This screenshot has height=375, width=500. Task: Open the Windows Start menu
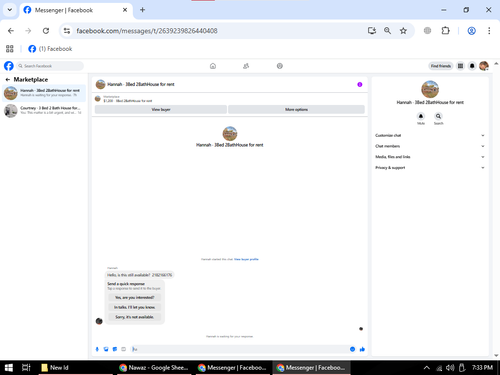(x=9, y=368)
